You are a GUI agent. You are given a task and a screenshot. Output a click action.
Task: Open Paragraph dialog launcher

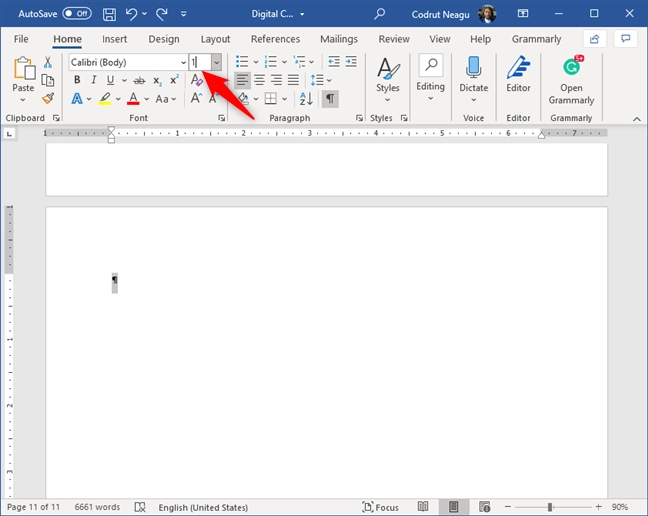click(x=359, y=118)
